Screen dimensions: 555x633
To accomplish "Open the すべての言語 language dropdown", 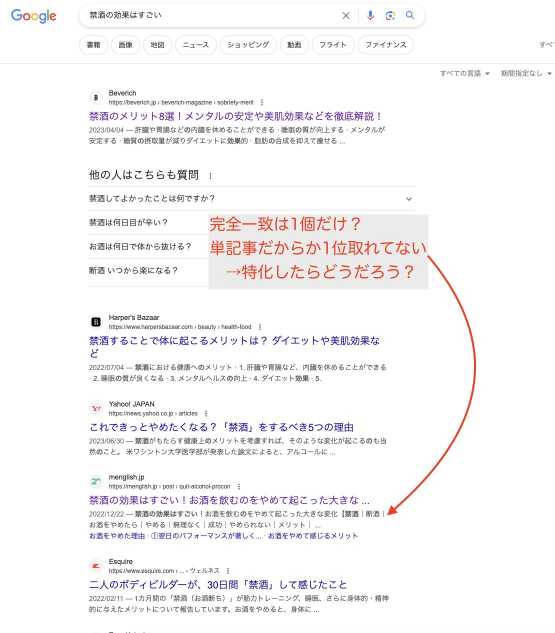I will (465, 73).
